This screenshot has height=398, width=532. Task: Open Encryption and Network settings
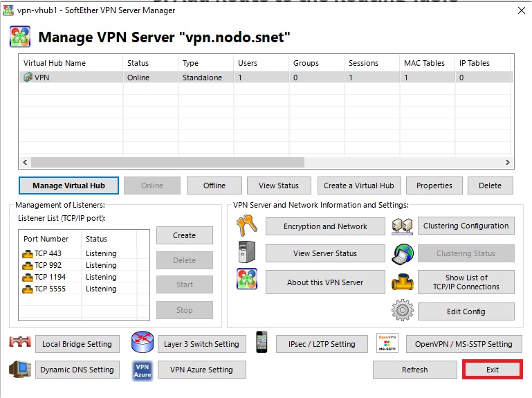tap(325, 226)
